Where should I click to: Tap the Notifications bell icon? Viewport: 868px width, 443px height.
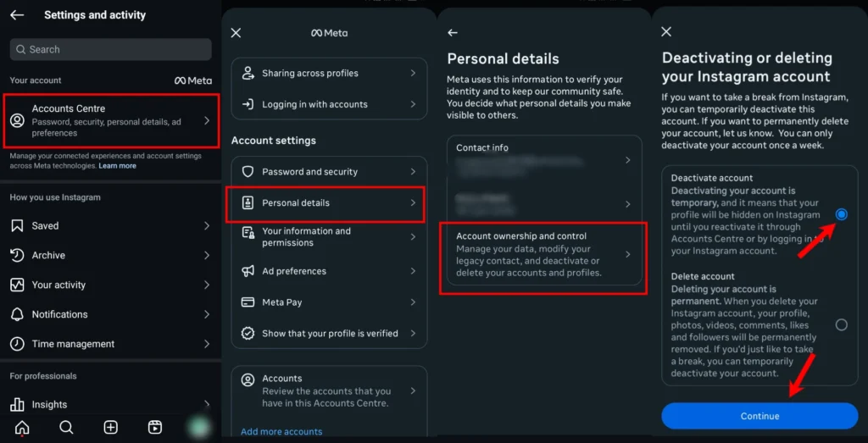(x=17, y=314)
